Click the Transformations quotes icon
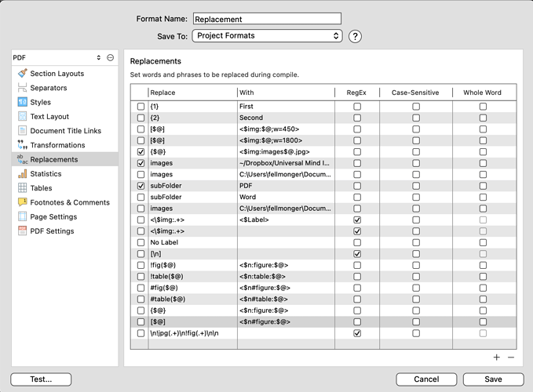This screenshot has width=533, height=392. 22,145
